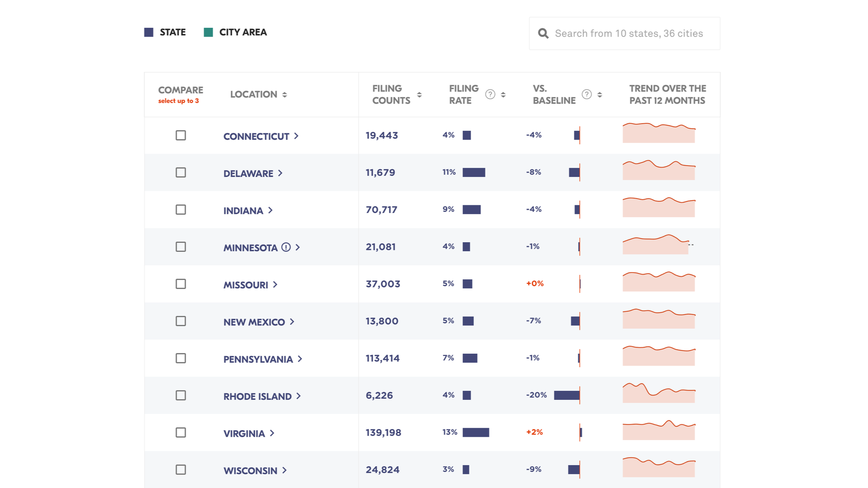Sort by Filing Rate arrows icon
Screen dimensions: 868x488
tap(503, 95)
